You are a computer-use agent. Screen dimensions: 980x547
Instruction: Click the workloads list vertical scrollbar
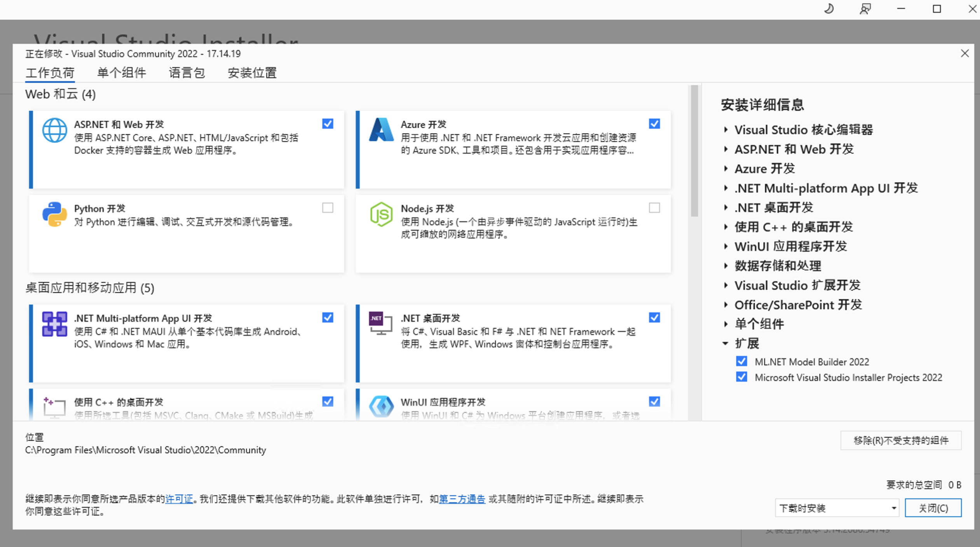pyautogui.click(x=694, y=152)
